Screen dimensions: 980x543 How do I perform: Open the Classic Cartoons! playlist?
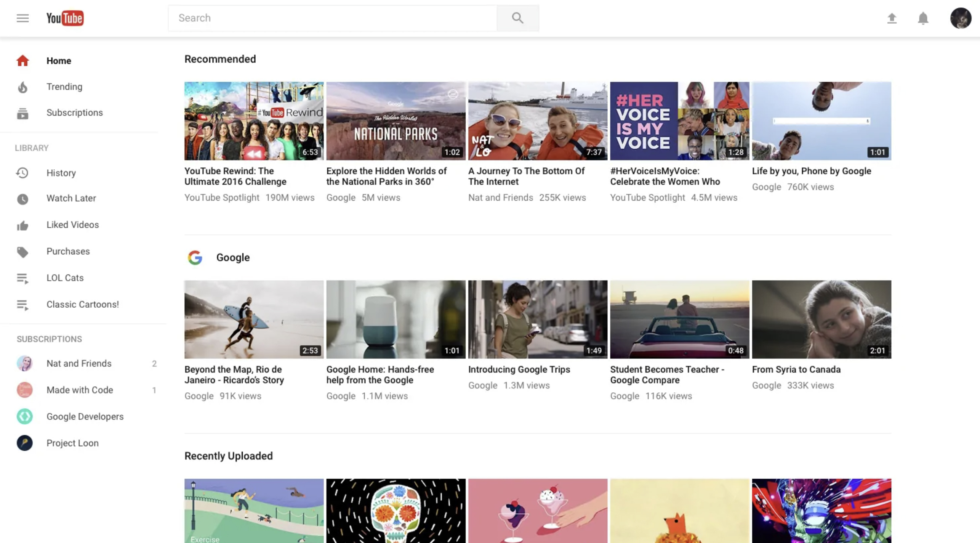(82, 304)
